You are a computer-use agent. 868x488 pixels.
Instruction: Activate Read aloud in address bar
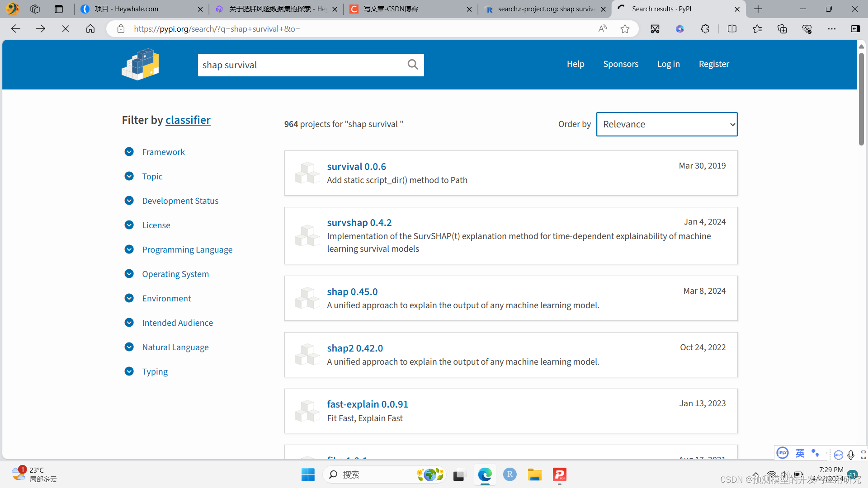point(602,29)
